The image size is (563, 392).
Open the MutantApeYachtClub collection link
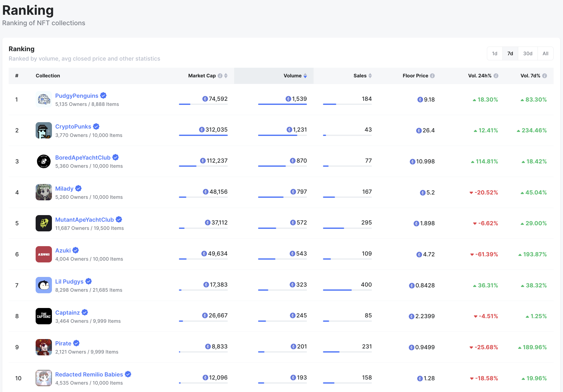[x=85, y=220]
